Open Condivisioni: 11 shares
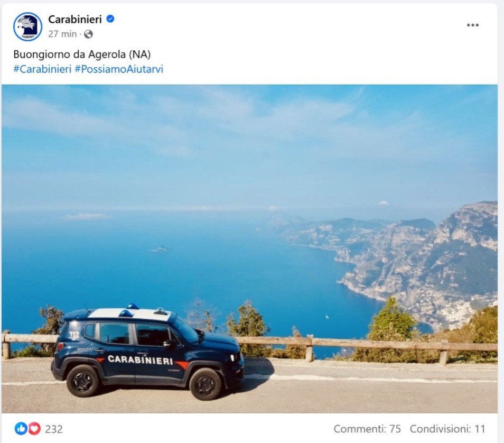Screen dimensions: 504x443 pos(447,429)
